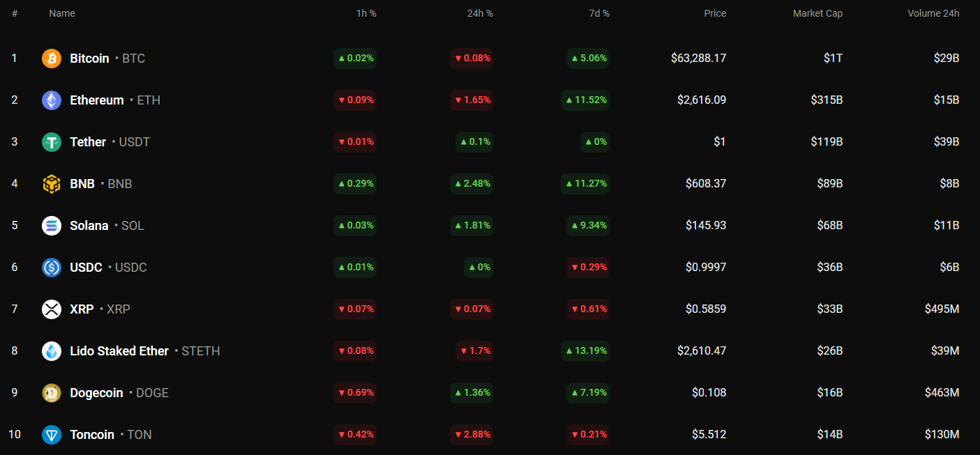
Task: Sort by 24h % column header
Action: click(480, 13)
